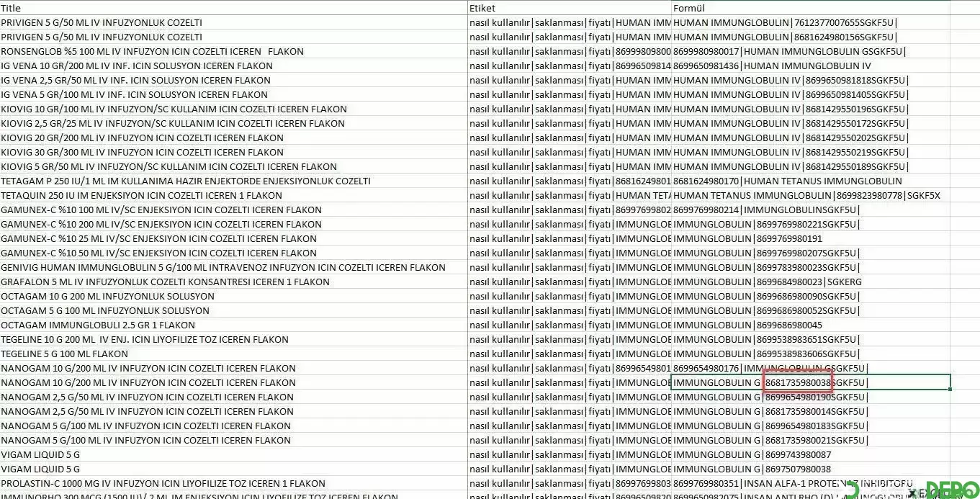Select the Formül cell containing 8699538983651SGKF5U
The width and height of the screenshot is (980, 499).
(x=811, y=339)
